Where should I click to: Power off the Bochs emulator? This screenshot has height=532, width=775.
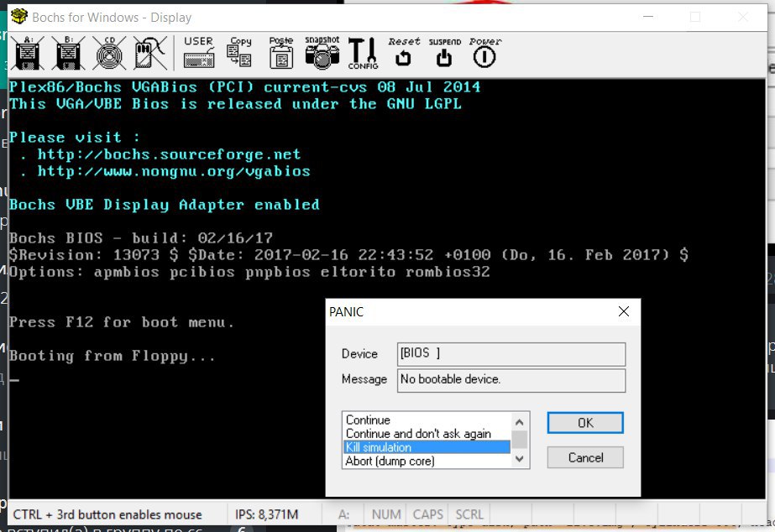pyautogui.click(x=484, y=52)
